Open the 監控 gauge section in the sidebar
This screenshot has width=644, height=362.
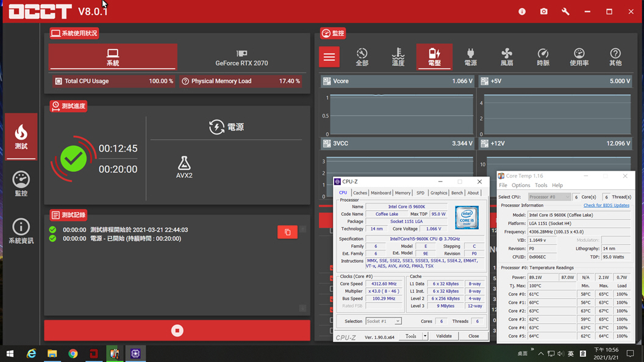[x=21, y=183]
